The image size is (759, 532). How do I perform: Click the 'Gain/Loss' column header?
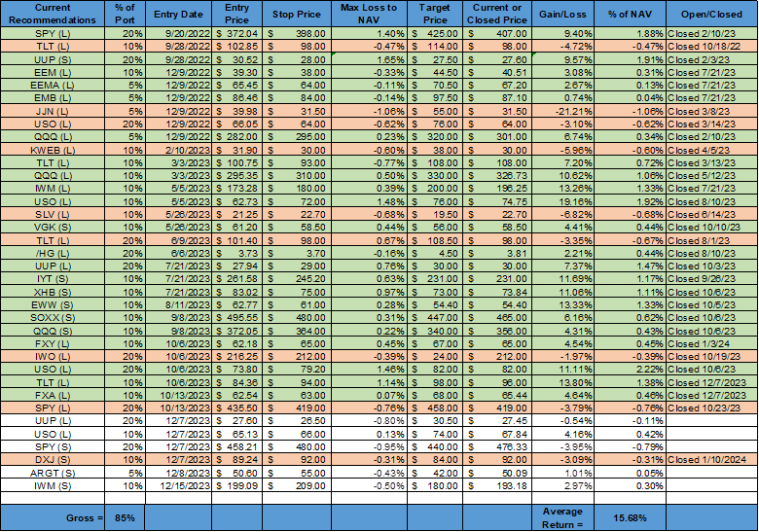coord(562,14)
